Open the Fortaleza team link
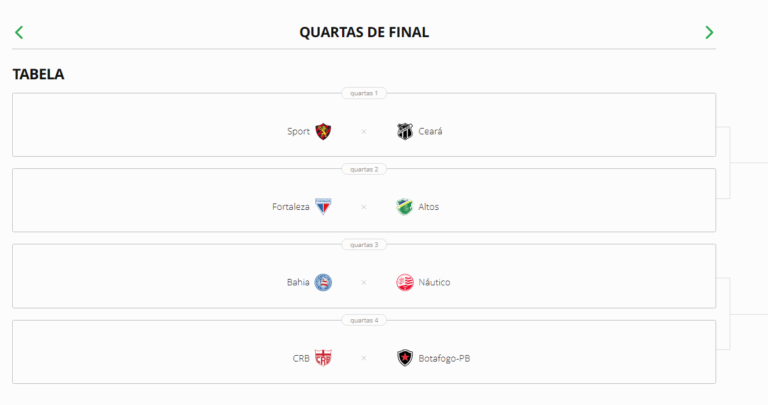This screenshot has width=768, height=405. click(290, 207)
